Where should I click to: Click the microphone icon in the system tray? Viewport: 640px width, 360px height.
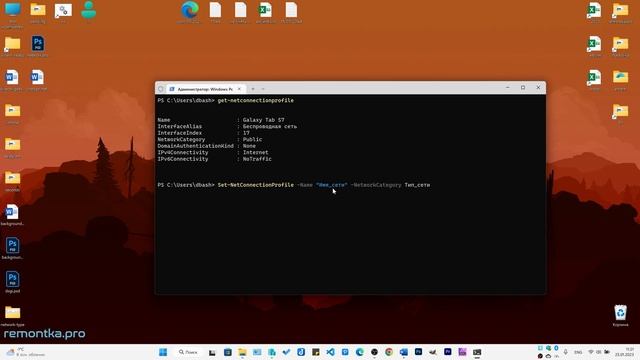pos(566,352)
